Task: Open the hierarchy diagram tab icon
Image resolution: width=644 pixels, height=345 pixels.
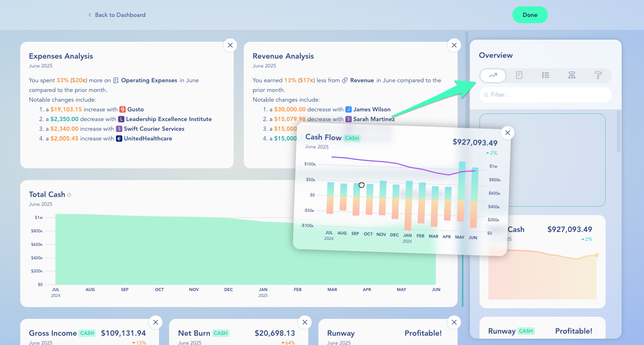Action: [571, 75]
